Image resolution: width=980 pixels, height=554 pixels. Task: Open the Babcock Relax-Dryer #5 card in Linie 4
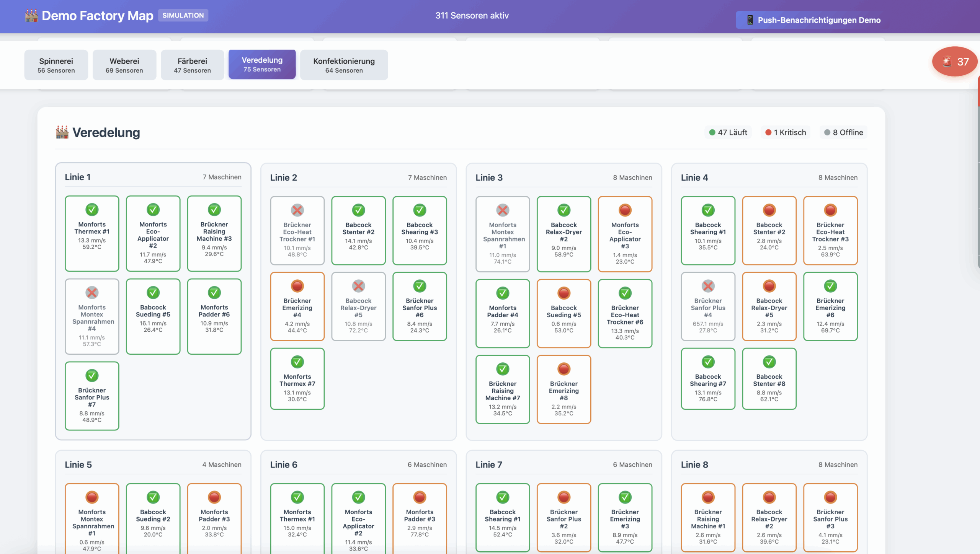point(769,306)
